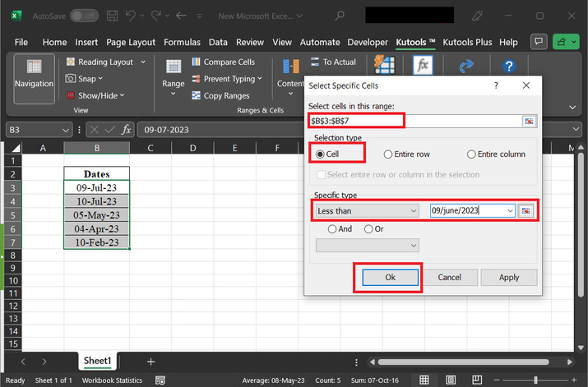The width and height of the screenshot is (588, 387).
Task: Click the Content tool icon
Action: point(291,67)
